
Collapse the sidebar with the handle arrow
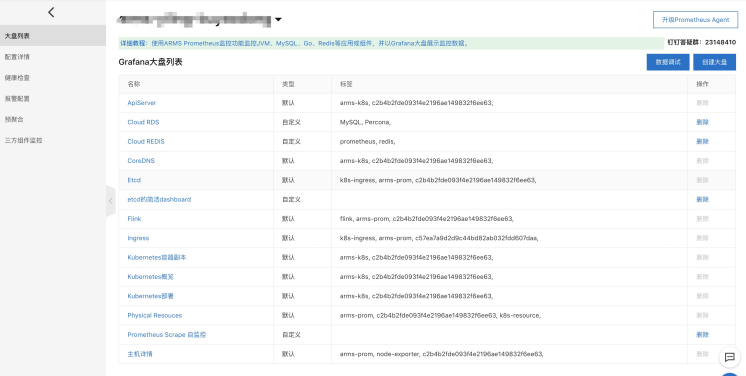pos(110,201)
